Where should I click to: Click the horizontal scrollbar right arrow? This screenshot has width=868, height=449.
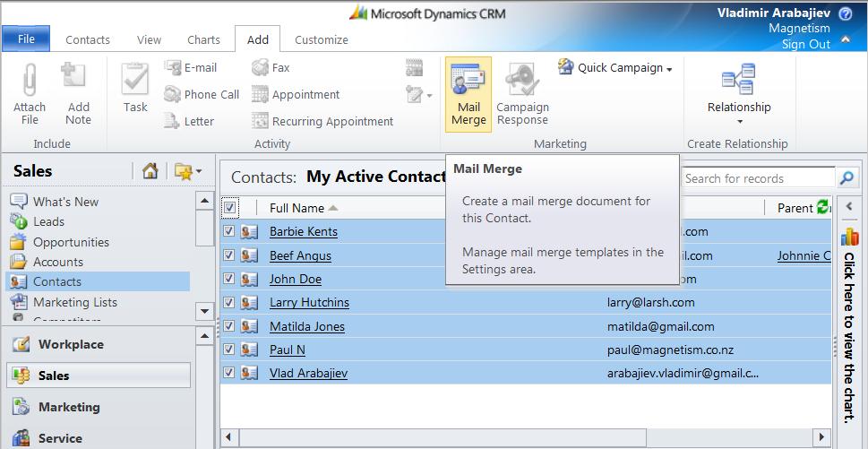coord(821,436)
